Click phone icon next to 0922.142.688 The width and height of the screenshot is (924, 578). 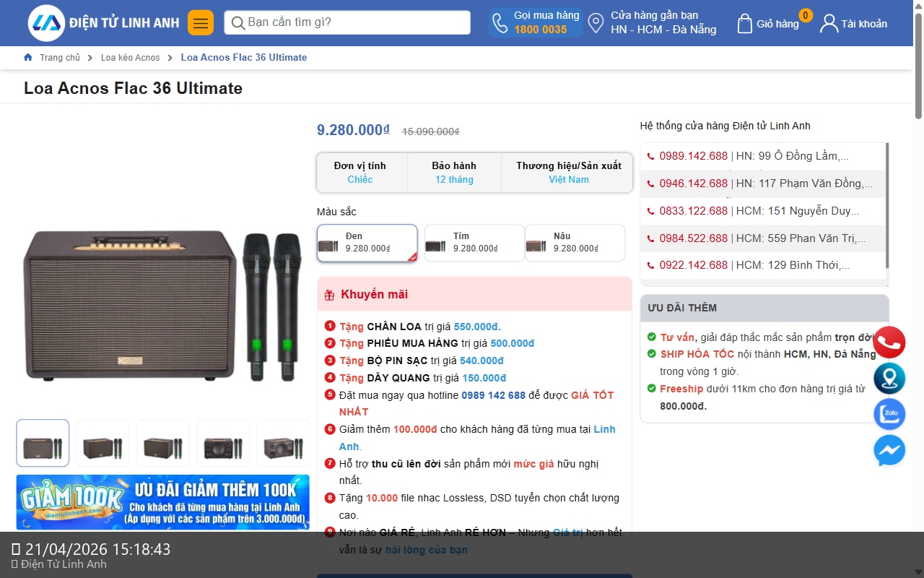650,265
